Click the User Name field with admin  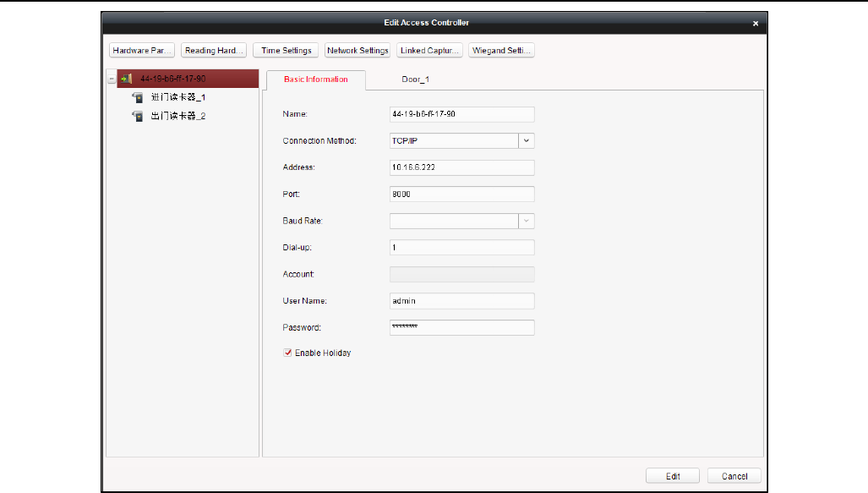461,301
